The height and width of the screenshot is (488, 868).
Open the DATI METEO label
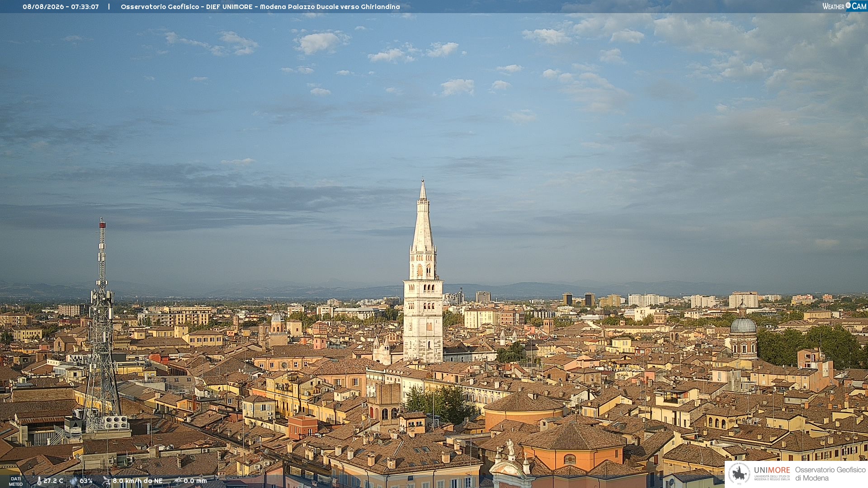[x=16, y=482]
